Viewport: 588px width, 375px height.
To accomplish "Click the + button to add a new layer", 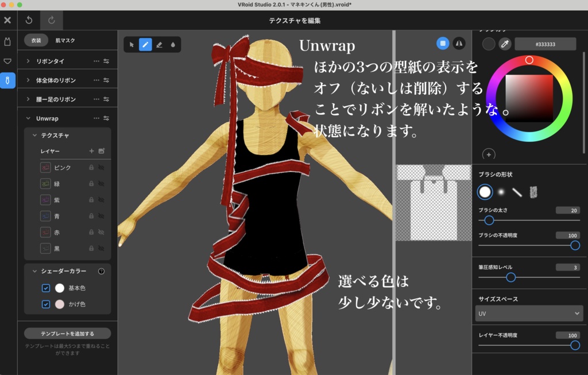I will coord(91,151).
